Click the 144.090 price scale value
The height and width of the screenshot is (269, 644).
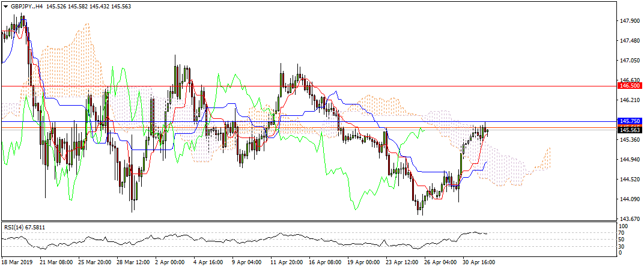tap(631, 199)
